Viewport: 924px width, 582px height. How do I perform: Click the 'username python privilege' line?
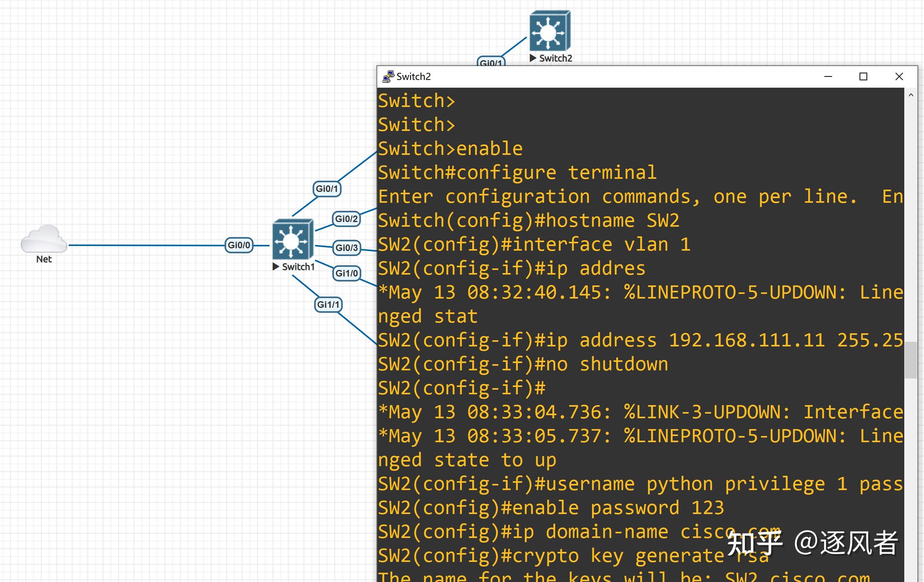tap(641, 484)
